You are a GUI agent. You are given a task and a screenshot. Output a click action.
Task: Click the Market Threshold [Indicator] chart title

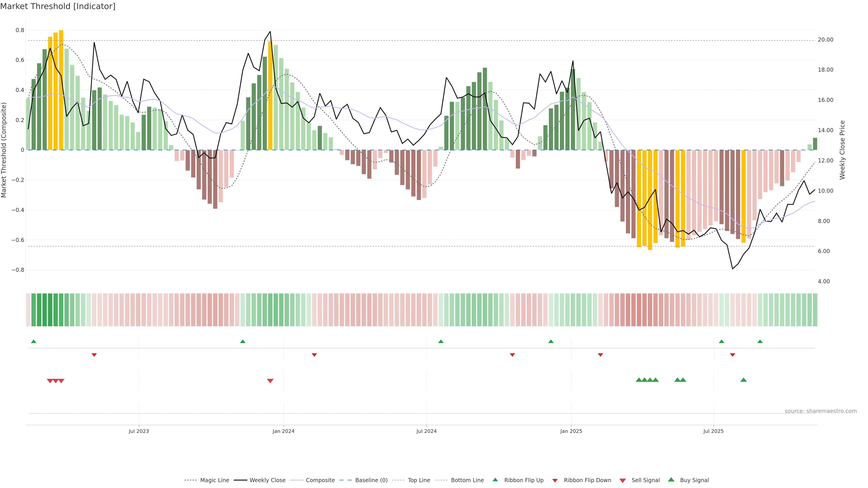point(58,6)
